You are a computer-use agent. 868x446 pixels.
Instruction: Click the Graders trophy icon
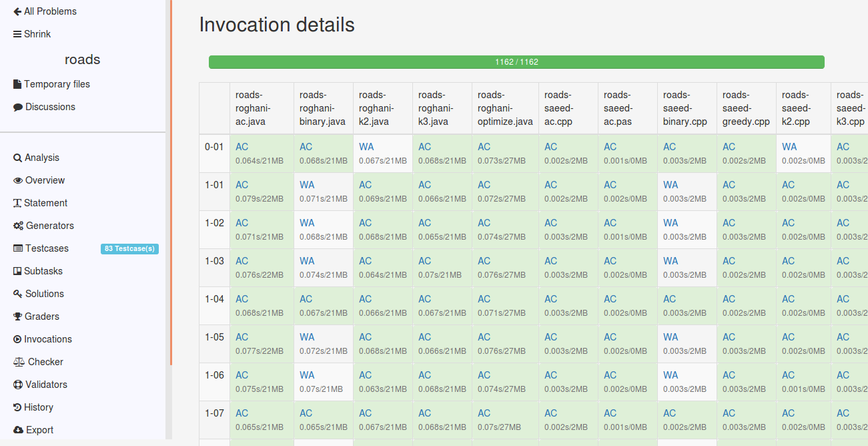pos(18,317)
